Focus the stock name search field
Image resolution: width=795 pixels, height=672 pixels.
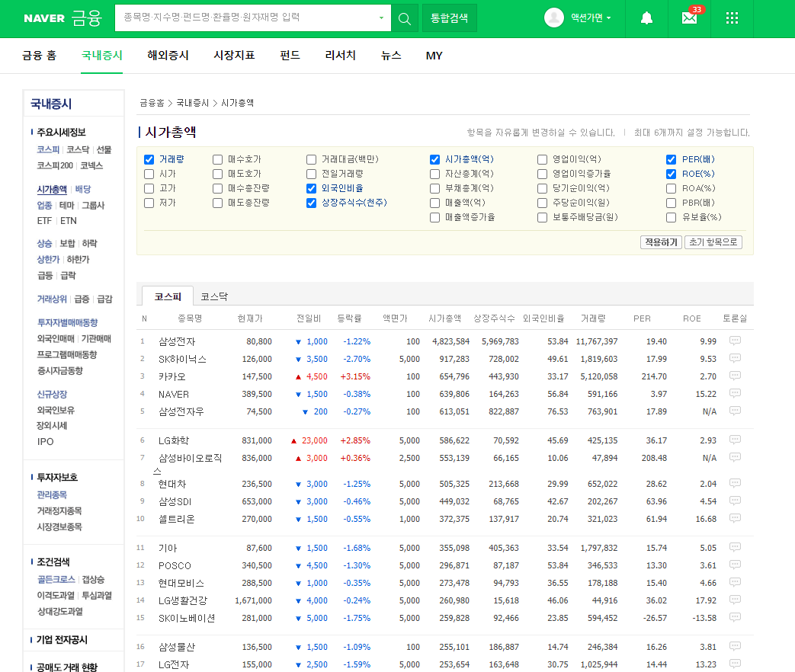click(248, 18)
